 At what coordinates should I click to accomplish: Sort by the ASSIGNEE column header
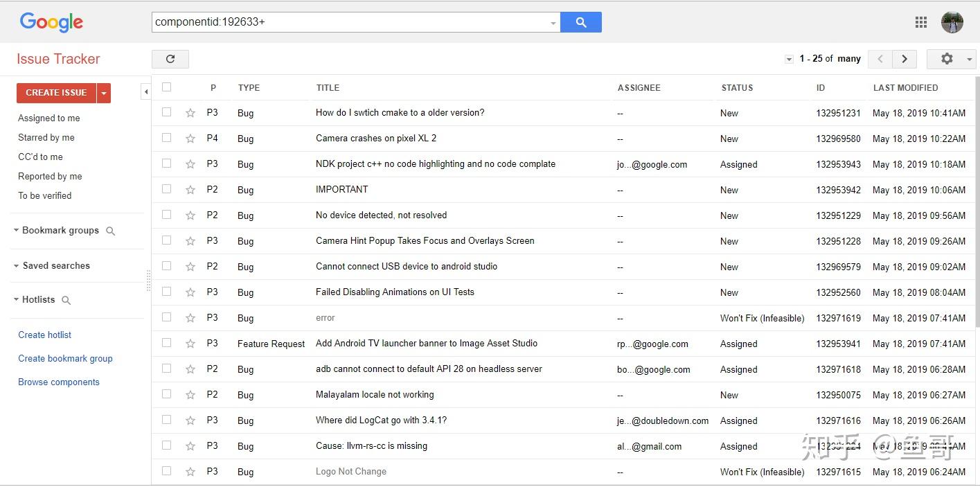(639, 88)
